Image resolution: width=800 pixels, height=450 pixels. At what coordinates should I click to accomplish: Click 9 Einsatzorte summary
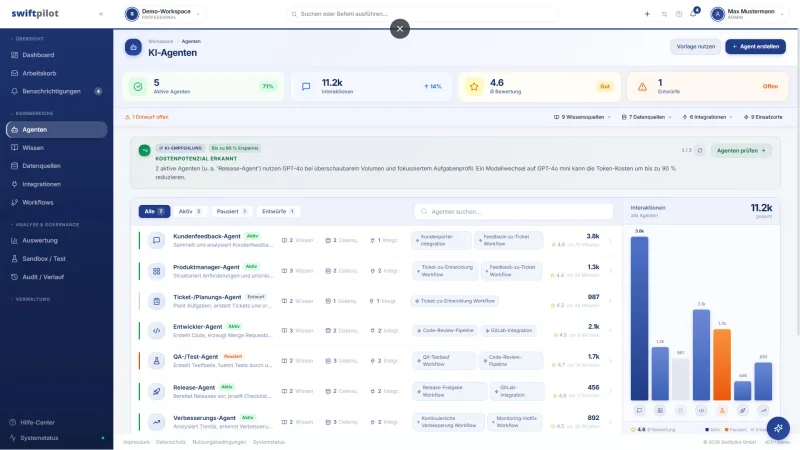[763, 117]
